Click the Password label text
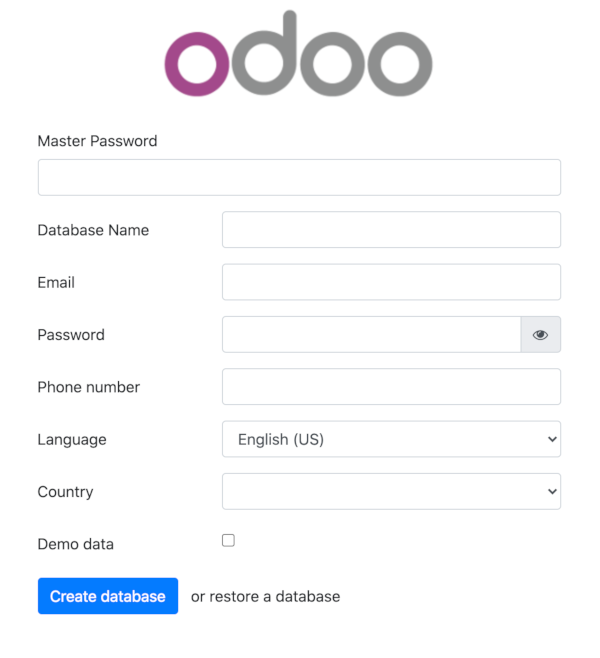 (71, 335)
